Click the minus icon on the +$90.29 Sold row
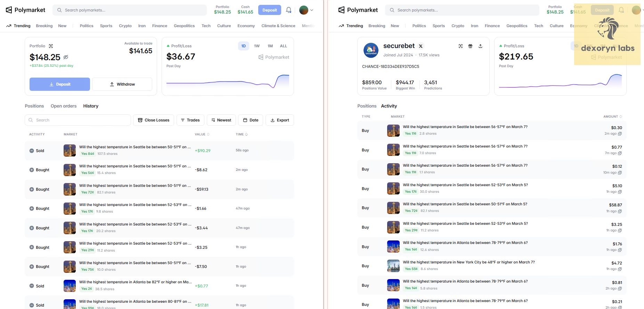 32,151
